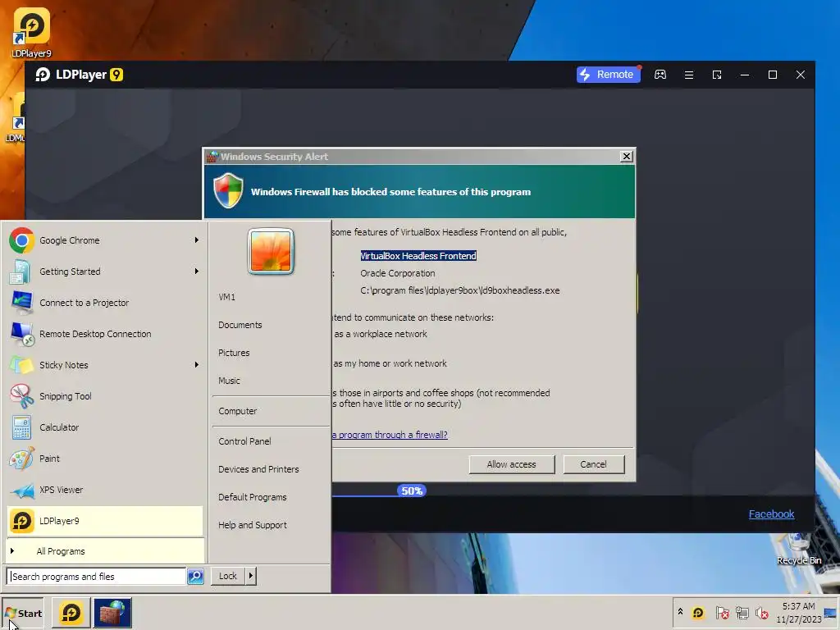This screenshot has width=840, height=630.
Task: Open Getting Started from Start menu
Action: [104, 272]
